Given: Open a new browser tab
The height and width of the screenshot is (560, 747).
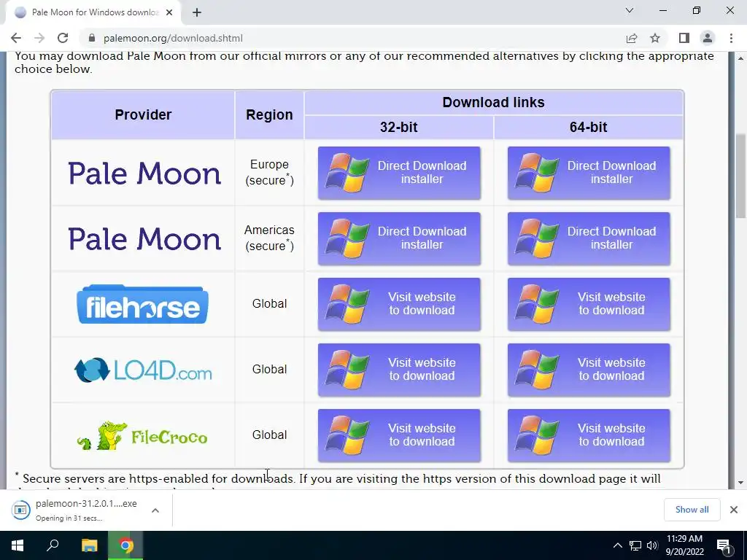Looking at the screenshot, I should (x=197, y=12).
